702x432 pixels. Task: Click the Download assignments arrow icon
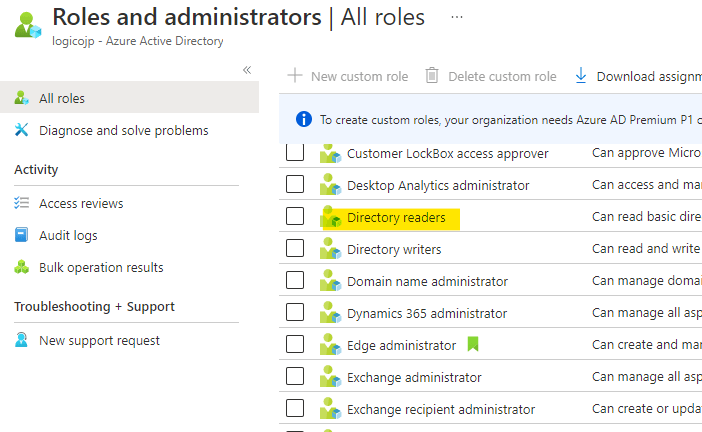(x=581, y=76)
